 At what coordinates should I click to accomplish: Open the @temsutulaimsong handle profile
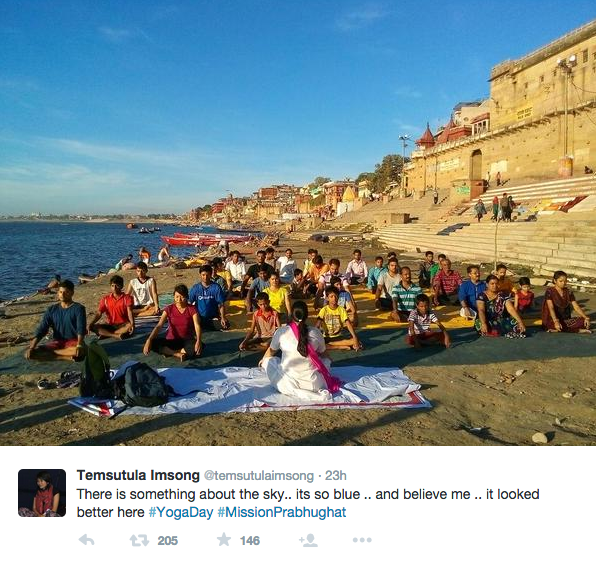pos(259,475)
